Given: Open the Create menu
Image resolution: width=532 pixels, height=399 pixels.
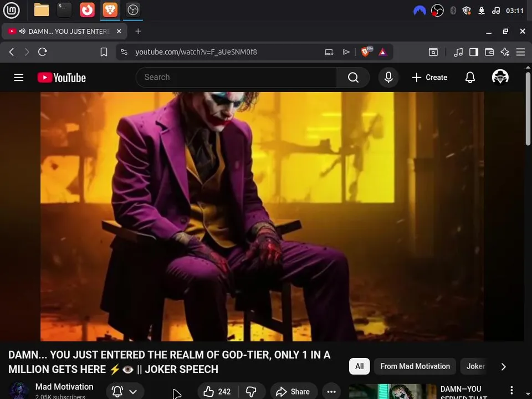Looking at the screenshot, I should click(429, 78).
